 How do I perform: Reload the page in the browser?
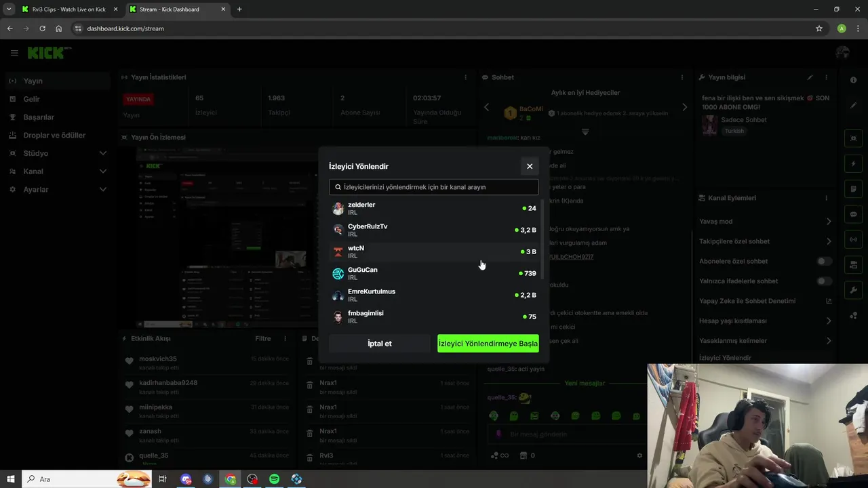(x=42, y=28)
